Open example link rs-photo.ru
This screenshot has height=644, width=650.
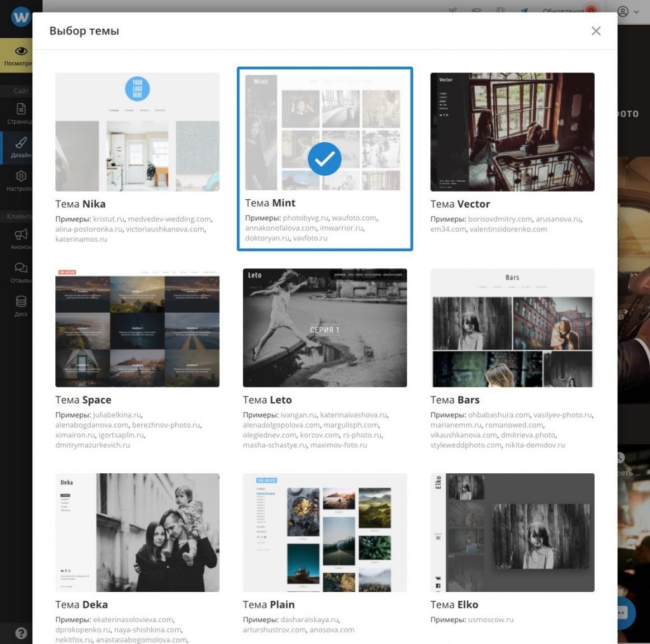coord(362,435)
